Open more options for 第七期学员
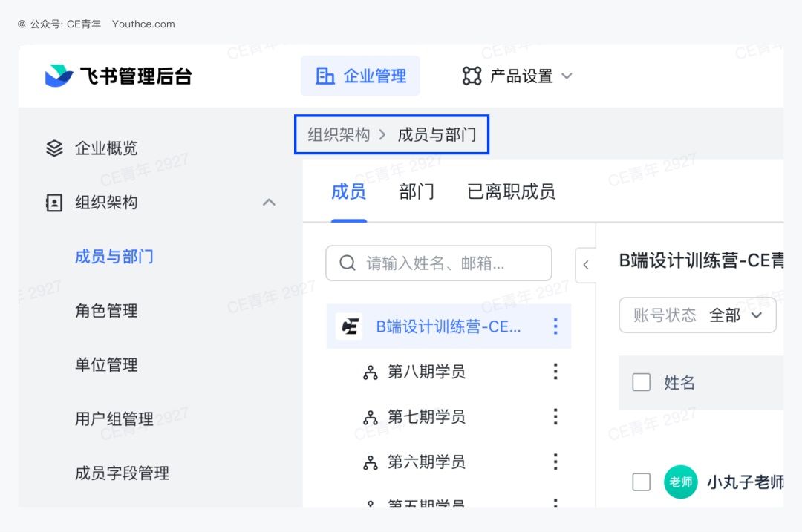 (555, 416)
